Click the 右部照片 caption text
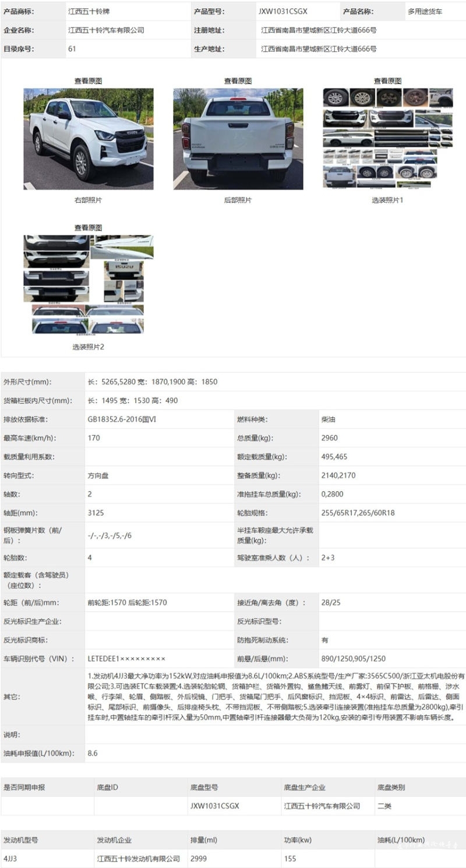Viewport: 466px width, 868px height. (x=88, y=200)
